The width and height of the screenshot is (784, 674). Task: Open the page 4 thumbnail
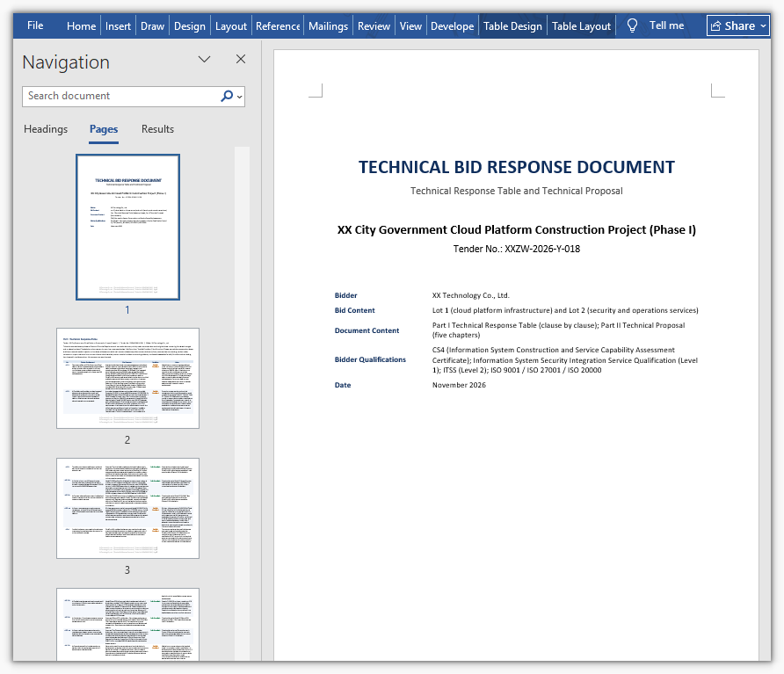point(128,625)
